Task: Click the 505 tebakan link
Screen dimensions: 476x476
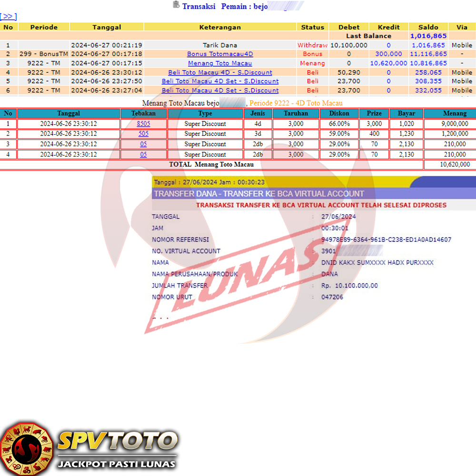Action: [x=143, y=134]
